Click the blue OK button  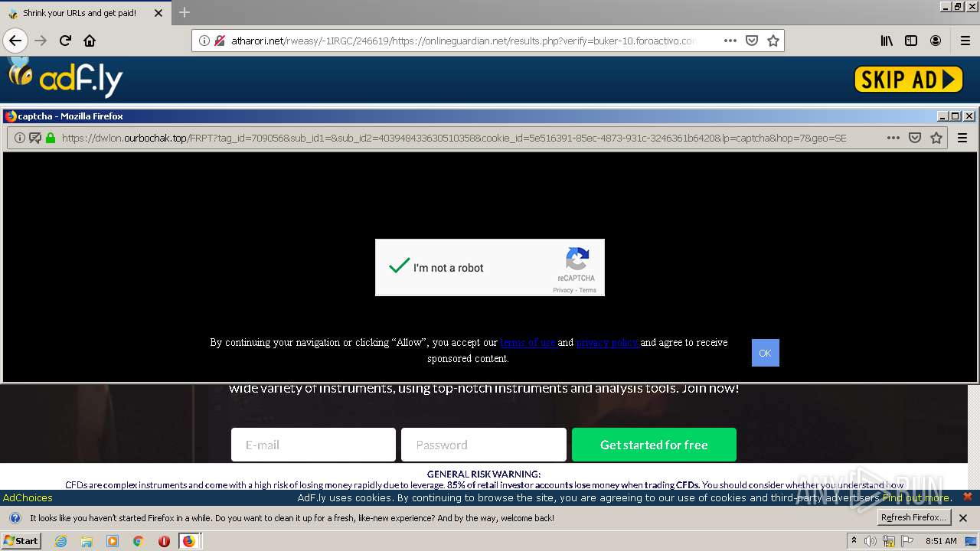765,353
